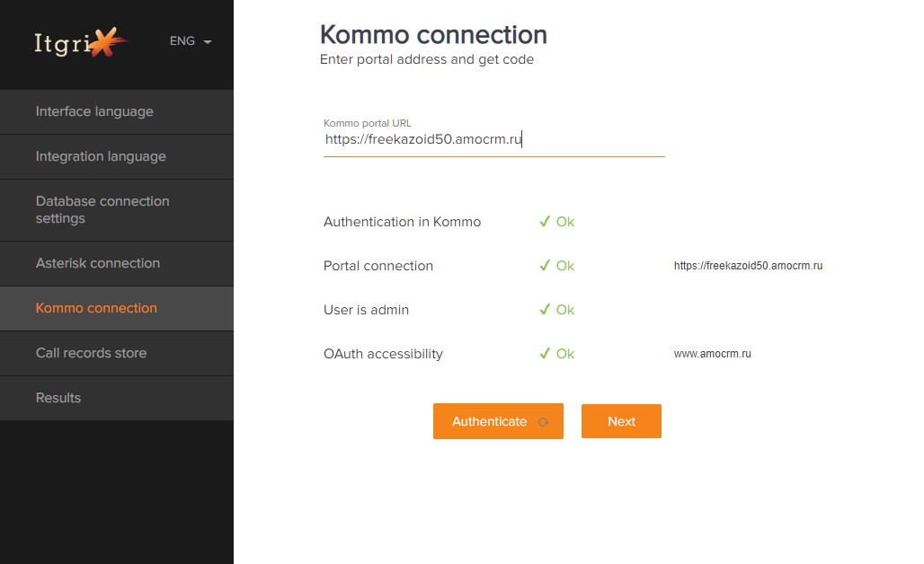Open Interface language section
Screen dimensions: 924x564
(117, 112)
